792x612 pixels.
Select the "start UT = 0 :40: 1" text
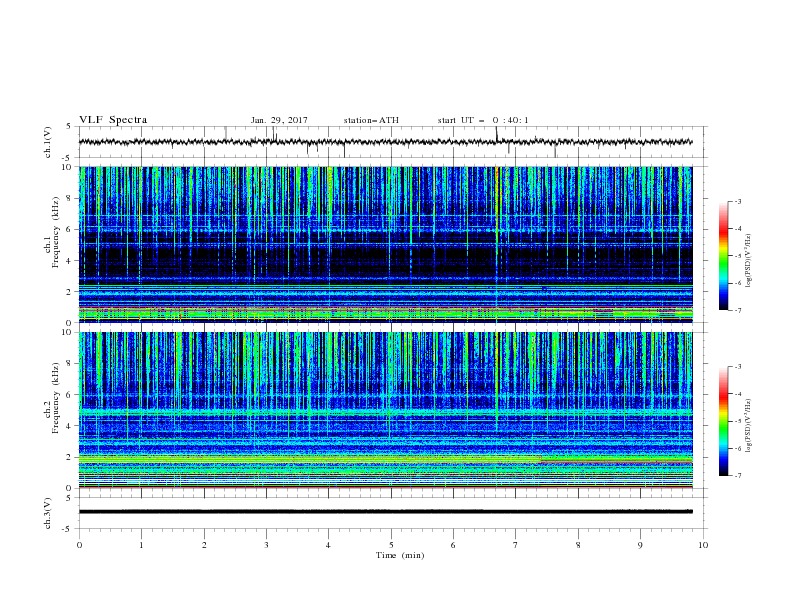point(483,120)
